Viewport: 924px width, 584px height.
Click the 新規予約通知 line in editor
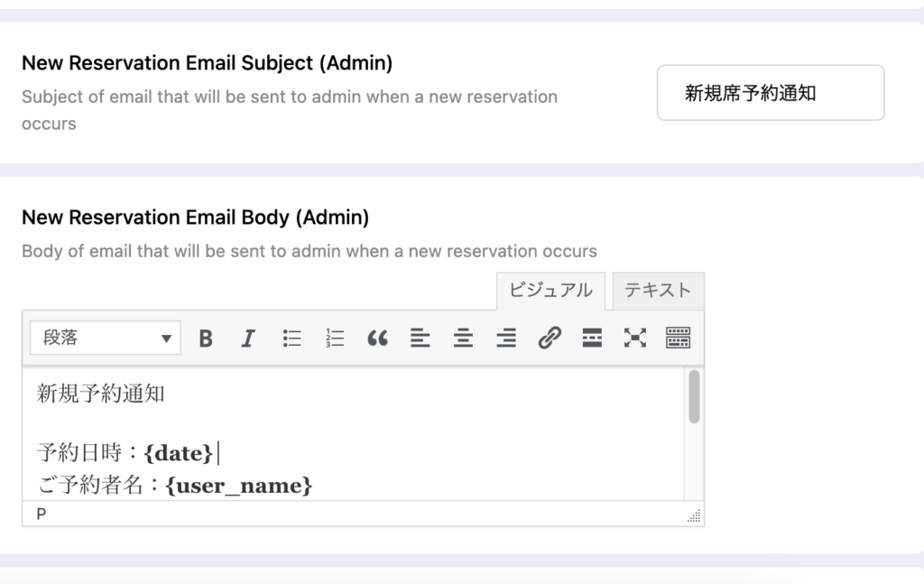[101, 394]
